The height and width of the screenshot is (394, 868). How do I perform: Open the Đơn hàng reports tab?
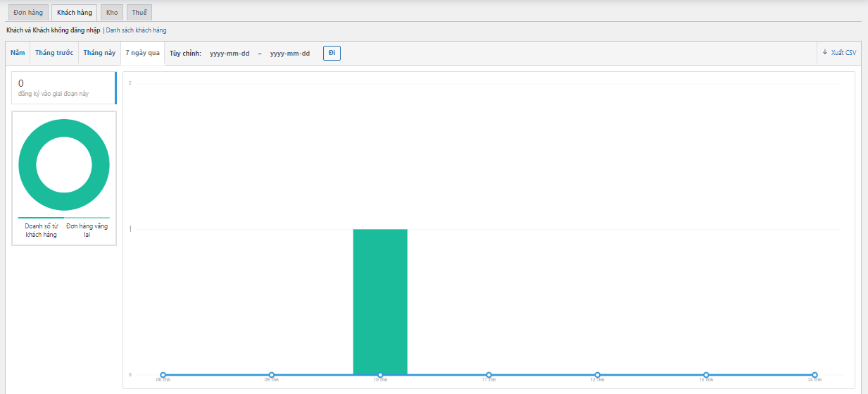tap(28, 13)
